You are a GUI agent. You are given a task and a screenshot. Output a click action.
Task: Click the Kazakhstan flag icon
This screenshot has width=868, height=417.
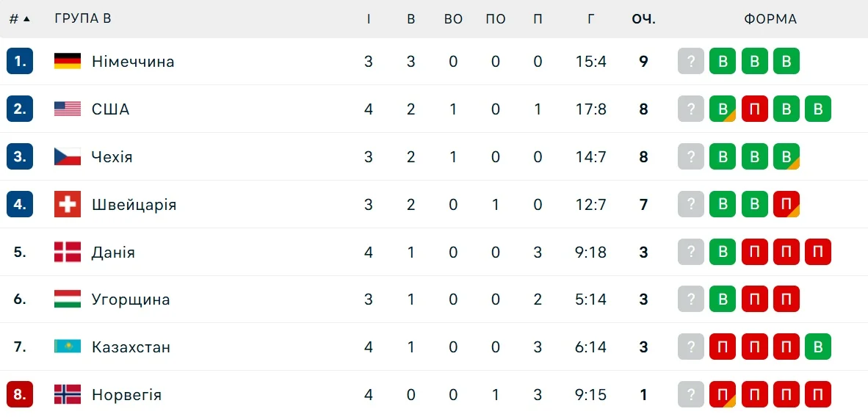click(x=68, y=347)
